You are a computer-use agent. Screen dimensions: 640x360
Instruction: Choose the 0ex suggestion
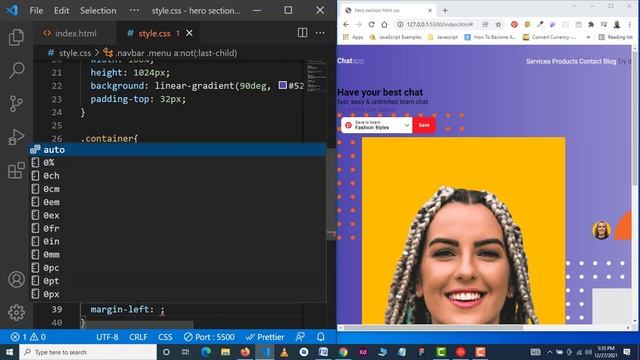tap(177, 215)
